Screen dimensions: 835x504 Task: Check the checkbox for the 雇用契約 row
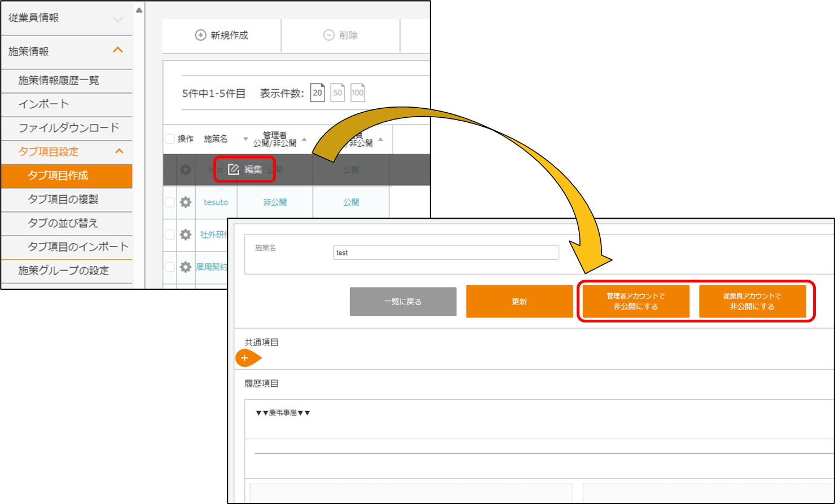tap(170, 267)
